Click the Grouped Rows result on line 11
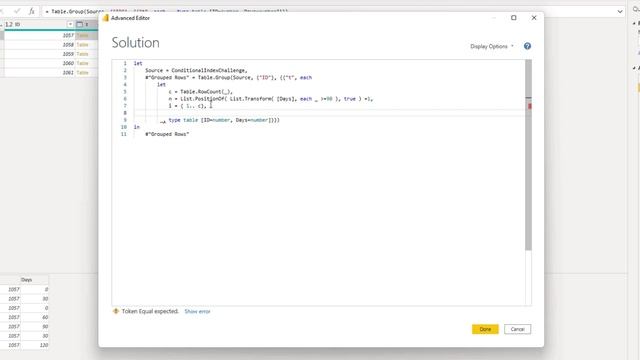 tap(167, 134)
